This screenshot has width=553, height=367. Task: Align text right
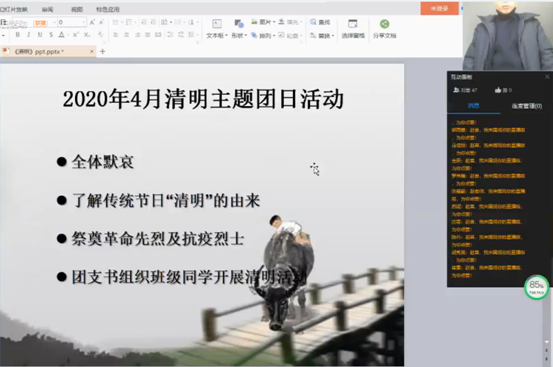coord(137,35)
